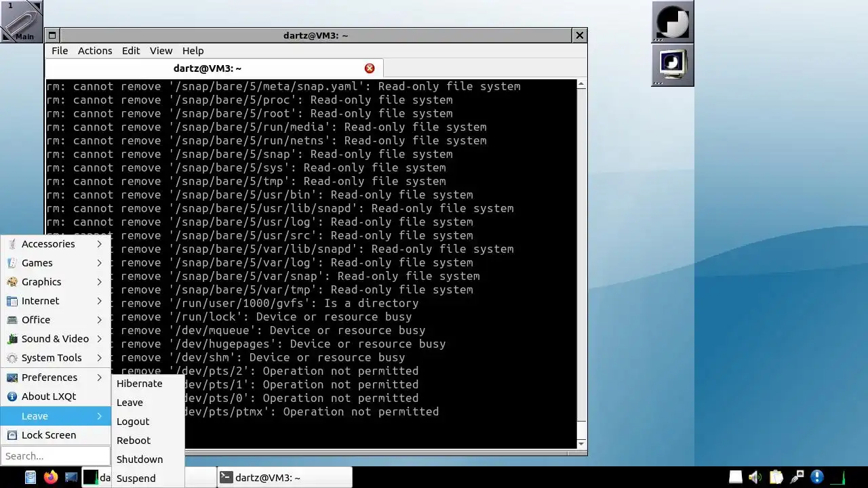Expand the Internet submenu arrow

pyautogui.click(x=100, y=301)
